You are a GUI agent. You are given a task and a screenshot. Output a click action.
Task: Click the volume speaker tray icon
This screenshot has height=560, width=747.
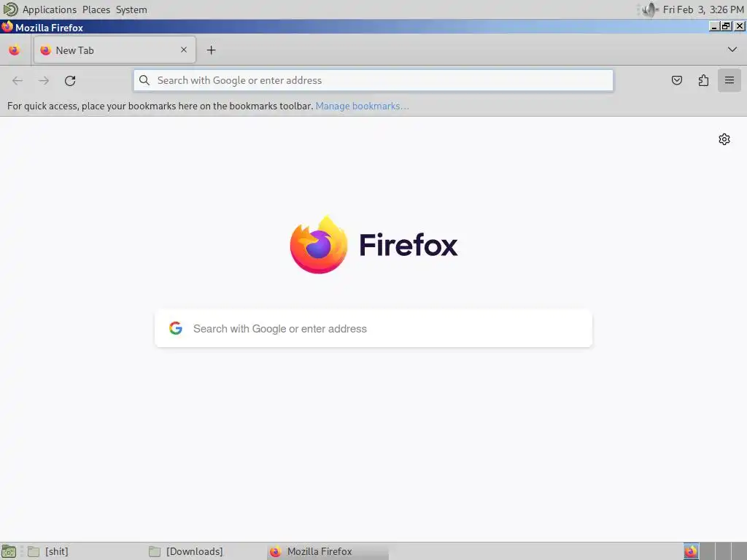click(649, 9)
